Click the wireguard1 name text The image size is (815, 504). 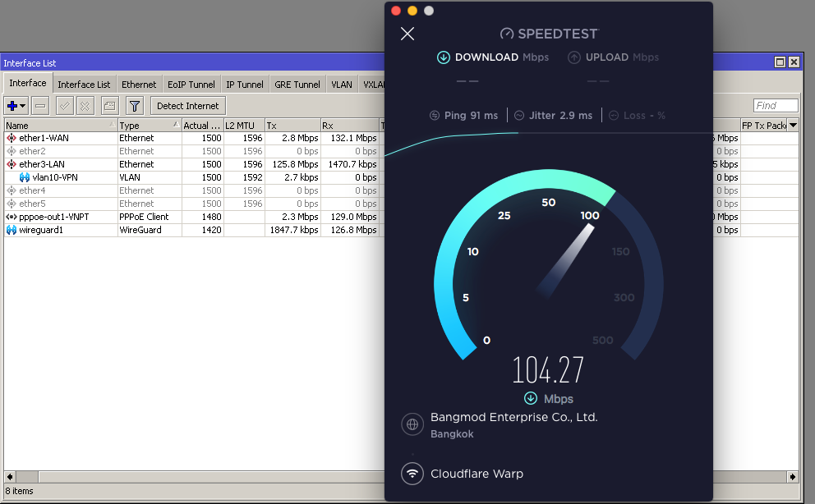[x=41, y=230]
